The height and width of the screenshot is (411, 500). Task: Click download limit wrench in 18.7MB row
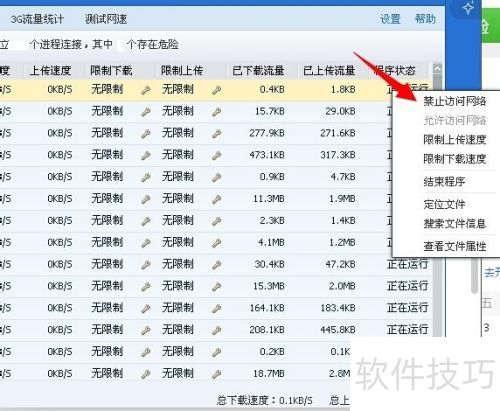point(146,374)
